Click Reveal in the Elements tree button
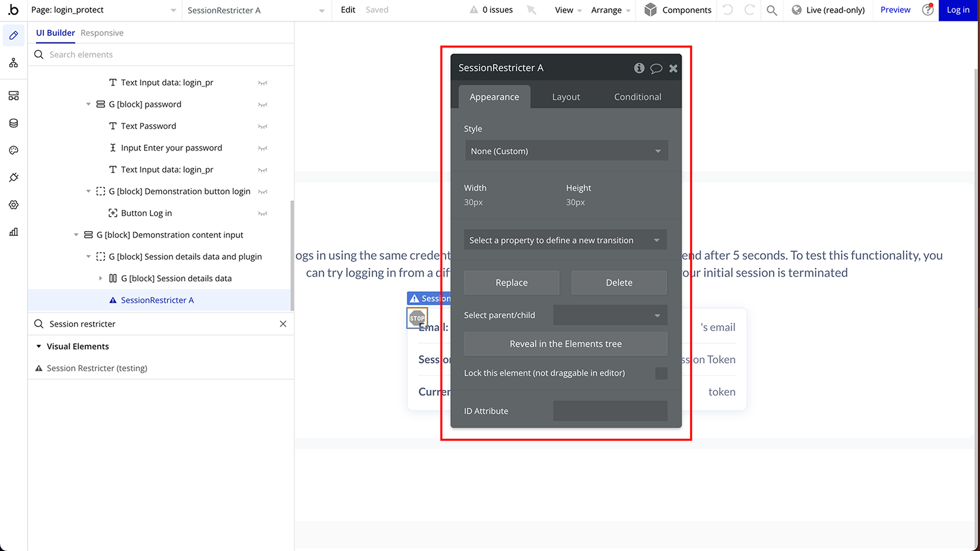This screenshot has width=980, height=551. point(566,344)
